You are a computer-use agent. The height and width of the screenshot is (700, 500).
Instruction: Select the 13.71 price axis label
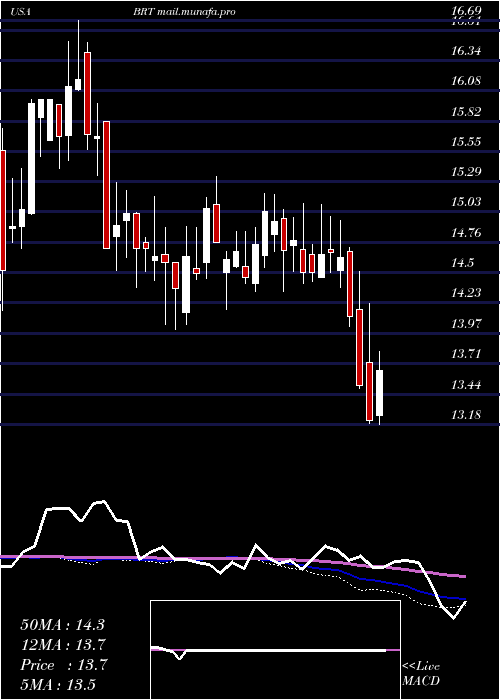pyautogui.click(x=467, y=354)
